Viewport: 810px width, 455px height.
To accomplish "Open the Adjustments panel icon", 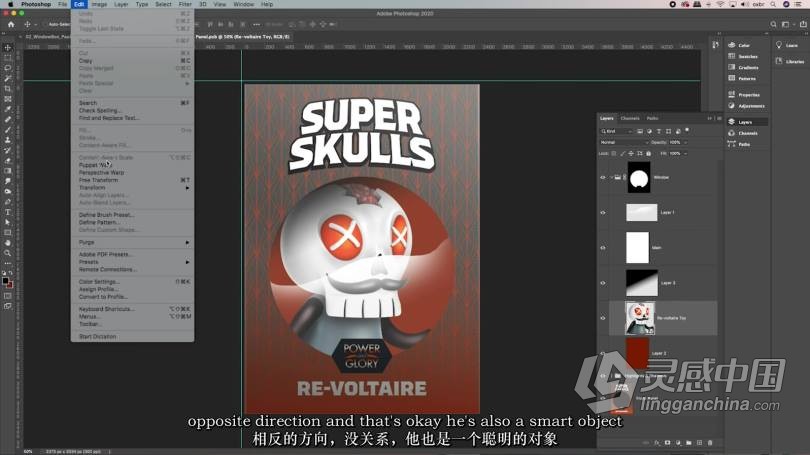I will 731,105.
